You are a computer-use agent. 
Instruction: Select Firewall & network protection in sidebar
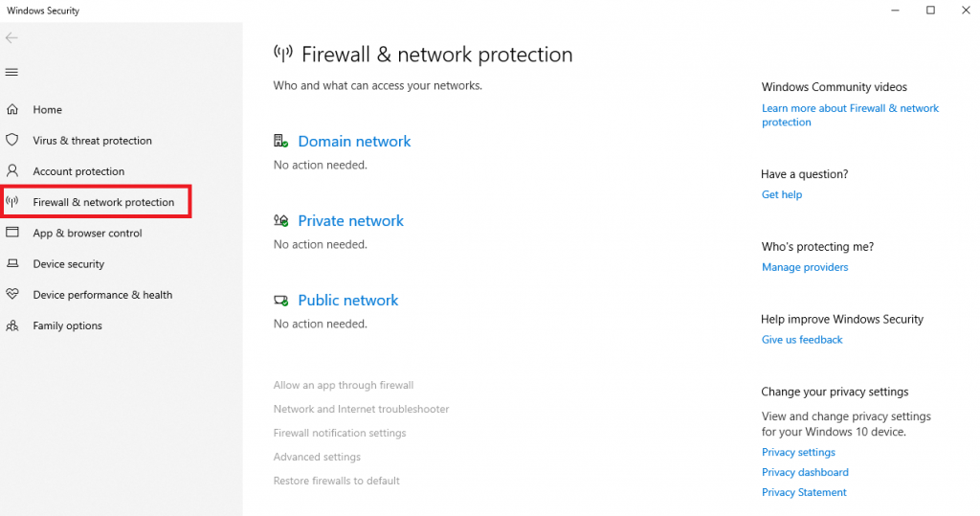tap(102, 202)
